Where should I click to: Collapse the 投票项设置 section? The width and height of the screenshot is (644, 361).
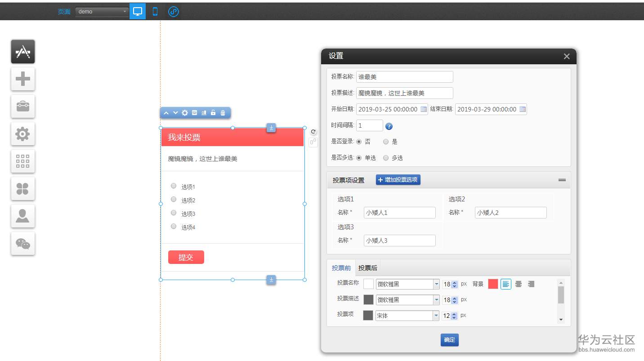coord(562,180)
